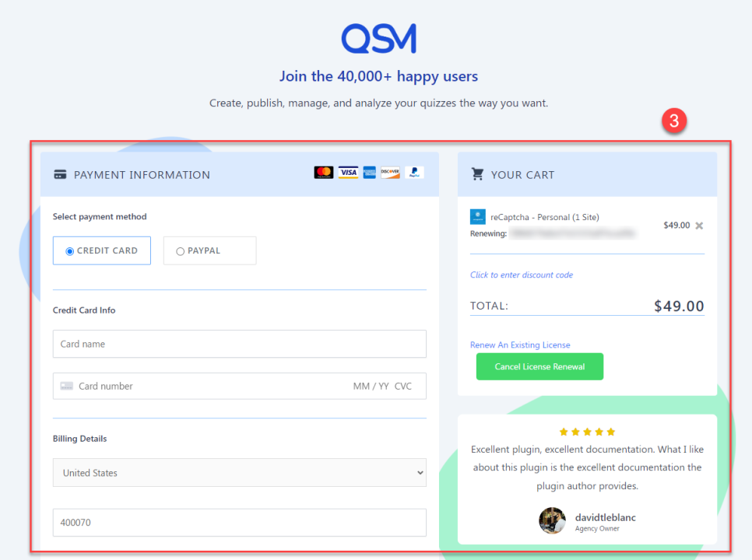Image resolution: width=752 pixels, height=560 pixels.
Task: Click the Card name input field
Action: tap(239, 344)
